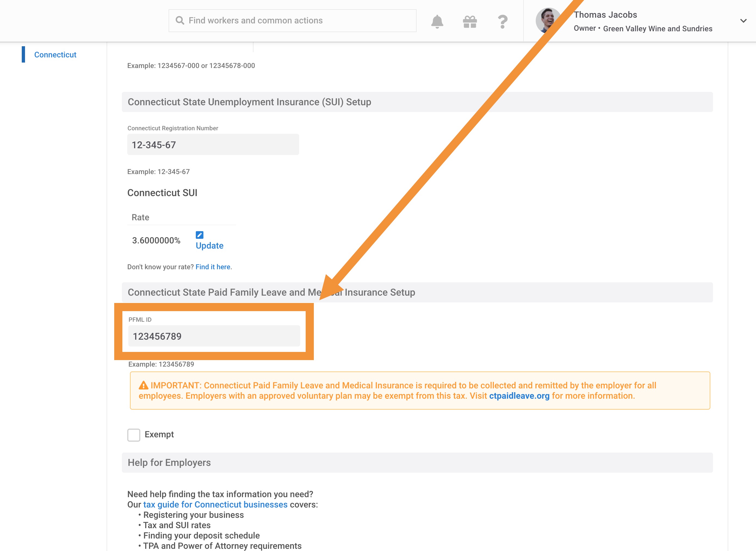Select Connecticut in the sidebar
756x551 pixels.
(x=55, y=55)
